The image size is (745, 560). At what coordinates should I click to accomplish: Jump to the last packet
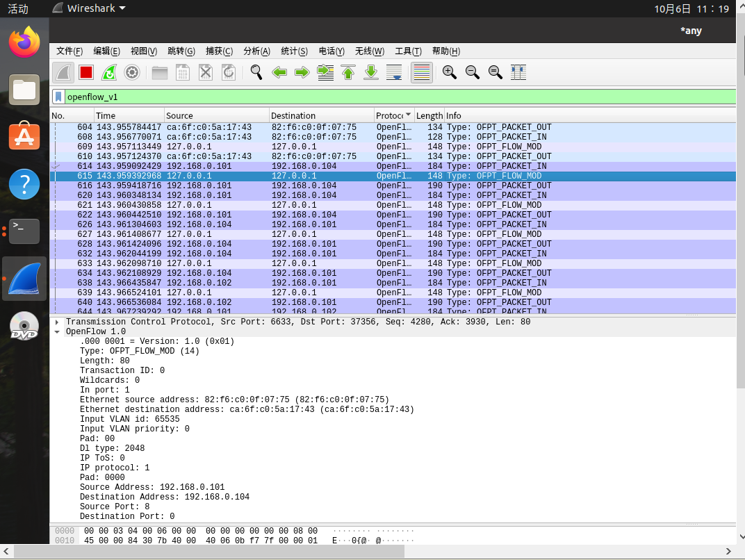pyautogui.click(x=371, y=73)
